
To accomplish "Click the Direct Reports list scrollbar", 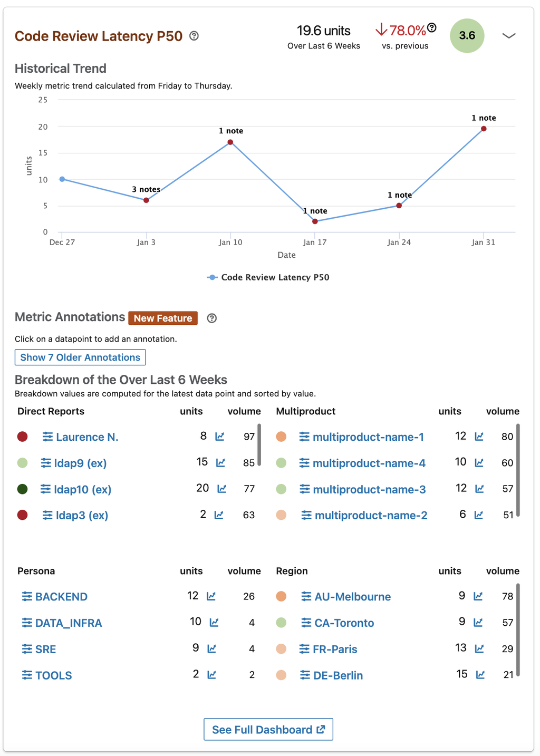I will (259, 444).
